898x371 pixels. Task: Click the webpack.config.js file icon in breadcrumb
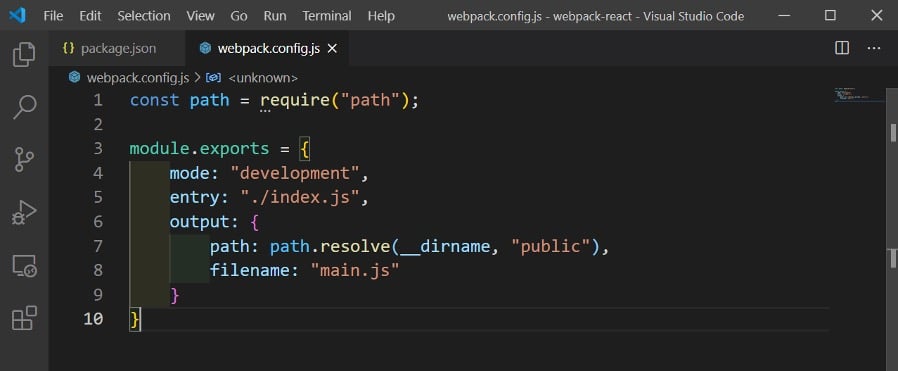[74, 77]
